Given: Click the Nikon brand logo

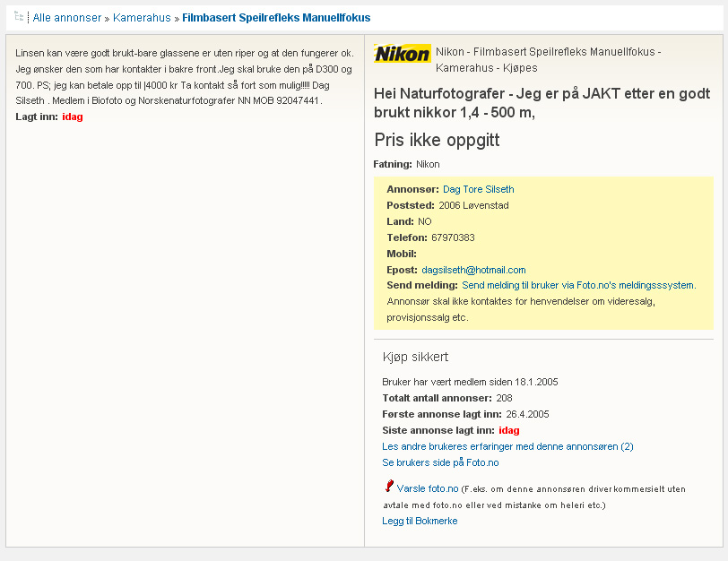Looking at the screenshot, I should click(x=402, y=54).
